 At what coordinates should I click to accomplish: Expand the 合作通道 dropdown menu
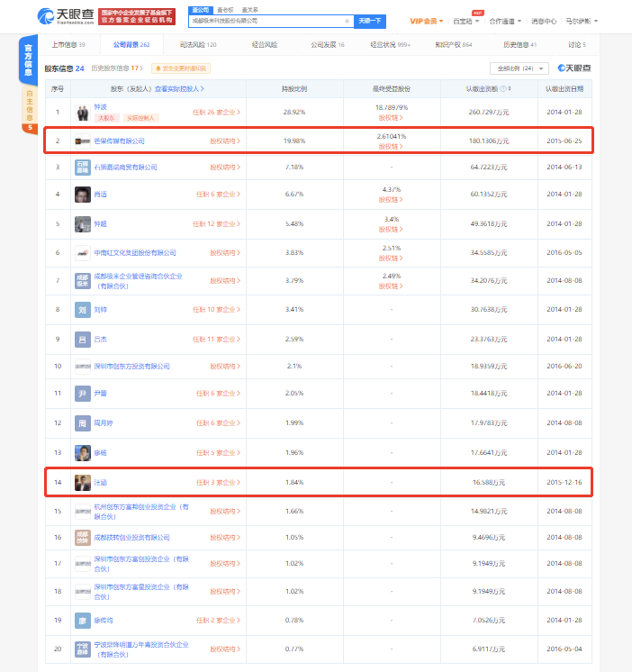[x=505, y=21]
